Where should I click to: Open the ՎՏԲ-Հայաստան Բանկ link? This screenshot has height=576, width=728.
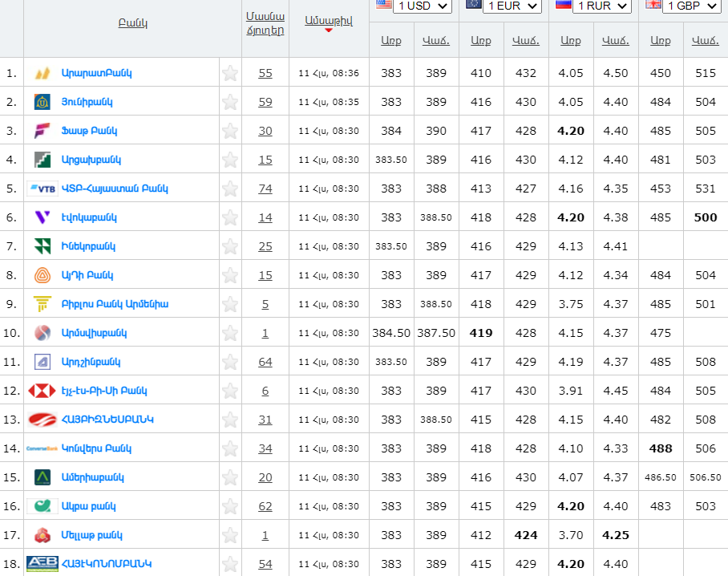(115, 189)
